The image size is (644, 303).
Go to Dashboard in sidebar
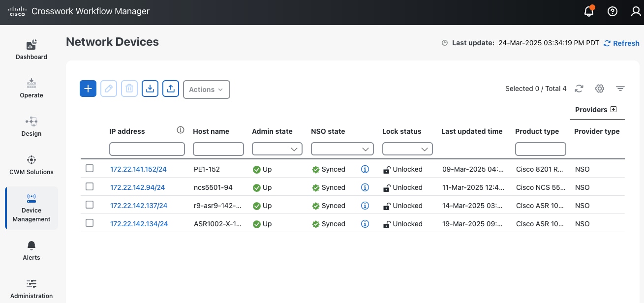coord(31,49)
